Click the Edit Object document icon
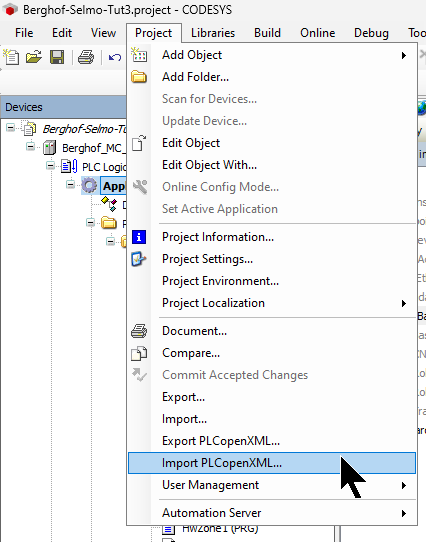Screen dimensions: 426x542 click(139, 143)
